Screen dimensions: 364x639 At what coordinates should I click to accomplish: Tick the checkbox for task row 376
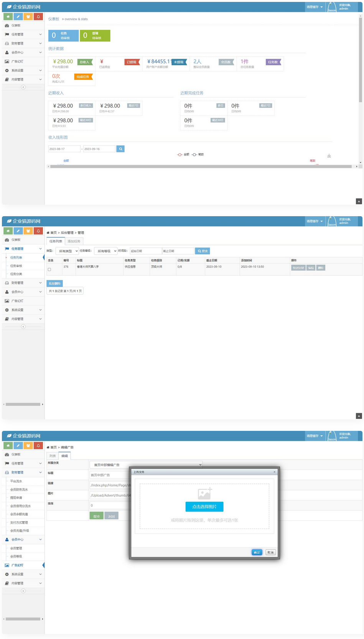49,270
